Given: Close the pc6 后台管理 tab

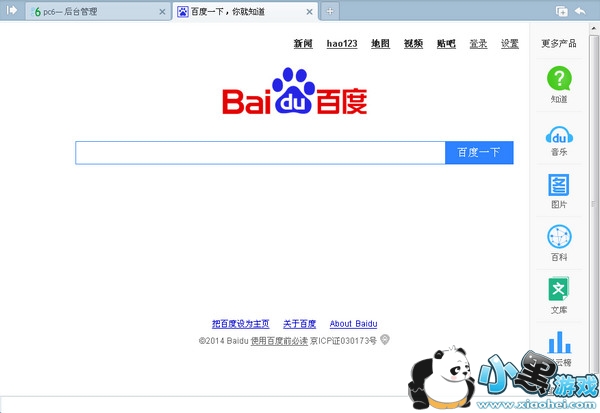Looking at the screenshot, I should click(x=162, y=12).
